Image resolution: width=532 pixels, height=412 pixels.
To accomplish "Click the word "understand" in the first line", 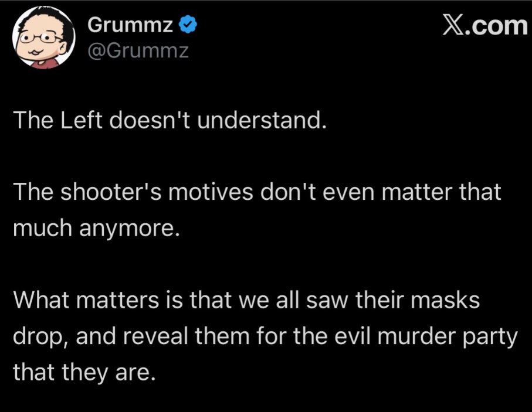I will click(x=259, y=120).
